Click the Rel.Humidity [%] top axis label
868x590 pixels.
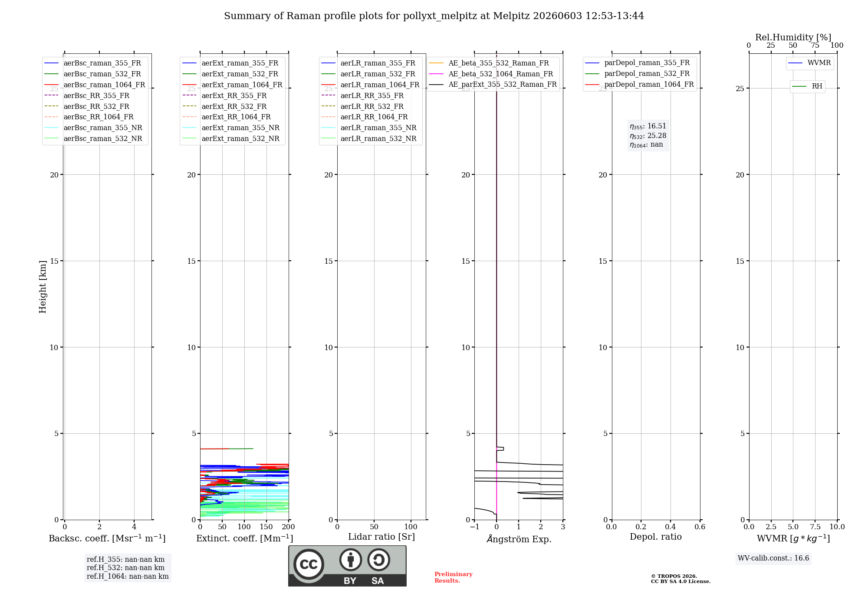[793, 37]
